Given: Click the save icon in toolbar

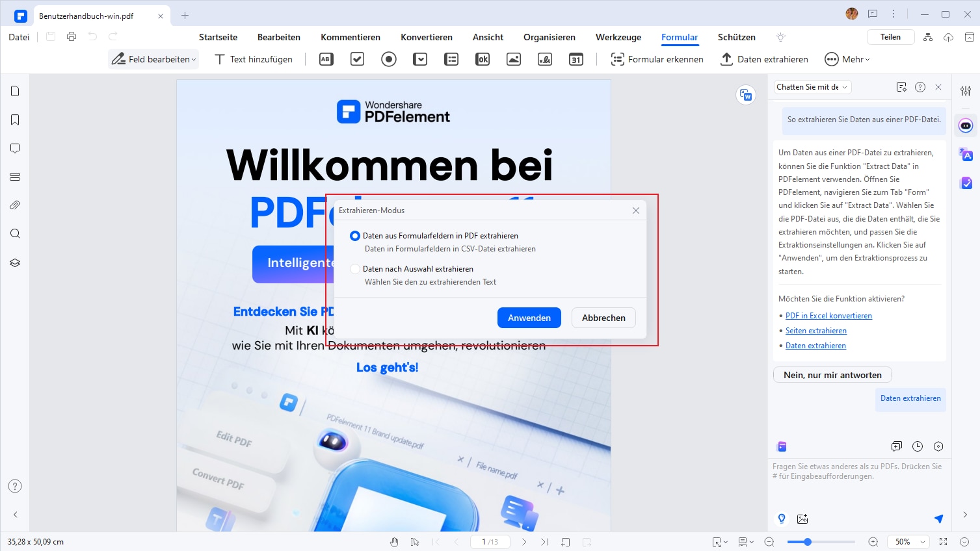Looking at the screenshot, I should click(x=51, y=37).
